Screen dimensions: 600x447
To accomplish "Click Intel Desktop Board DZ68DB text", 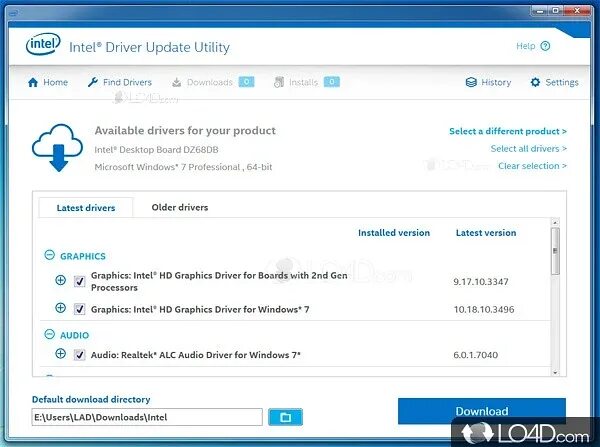I will 156,150.
